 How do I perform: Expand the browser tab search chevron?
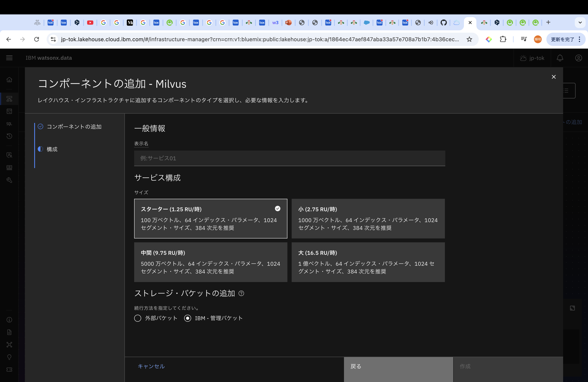(x=580, y=23)
